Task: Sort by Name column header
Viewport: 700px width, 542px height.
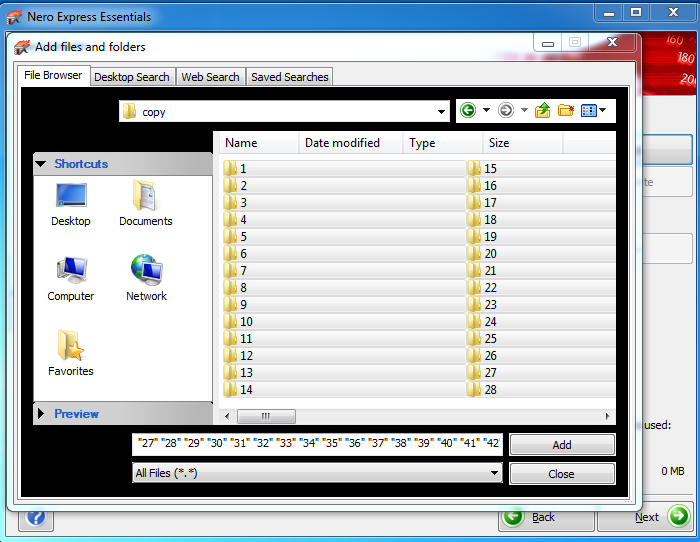Action: (259, 143)
